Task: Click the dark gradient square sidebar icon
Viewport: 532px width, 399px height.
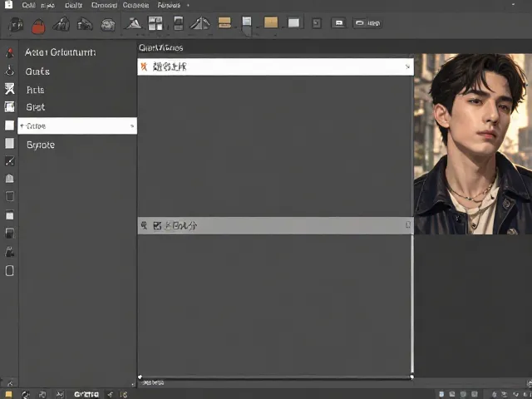Action: [x=9, y=233]
